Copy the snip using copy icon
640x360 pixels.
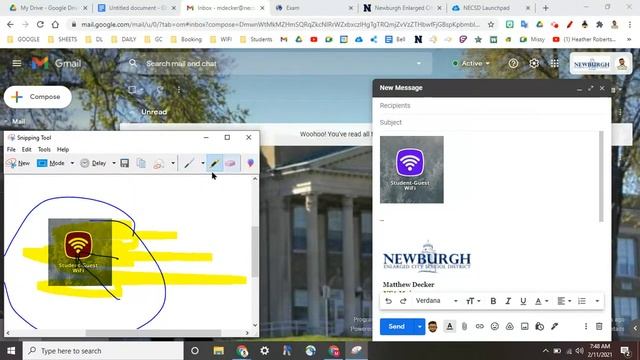tap(141, 163)
